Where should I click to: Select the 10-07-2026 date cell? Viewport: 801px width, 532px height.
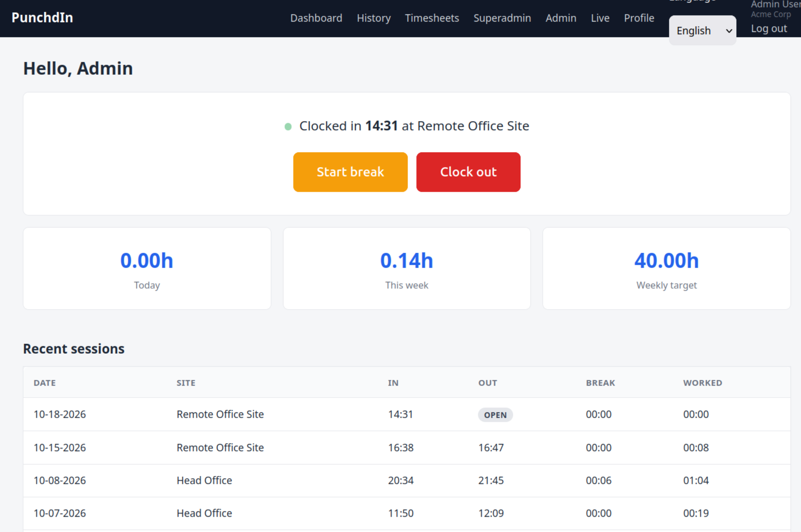60,513
